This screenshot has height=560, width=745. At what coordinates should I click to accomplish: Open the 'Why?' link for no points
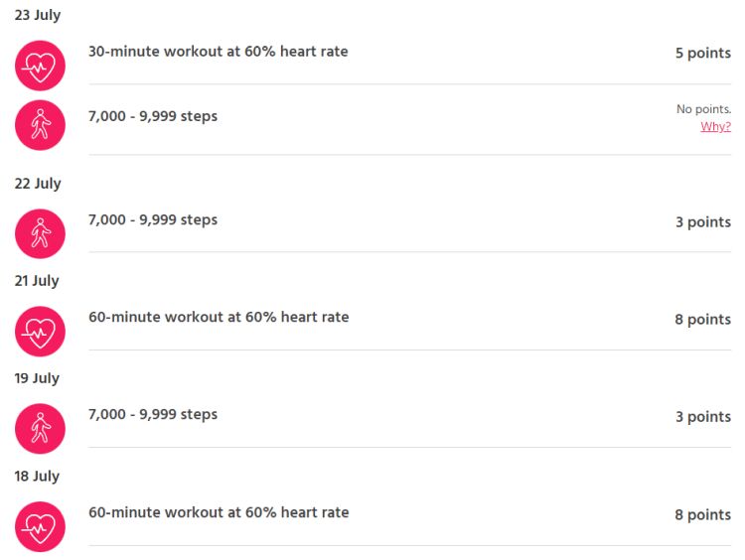pyautogui.click(x=715, y=127)
